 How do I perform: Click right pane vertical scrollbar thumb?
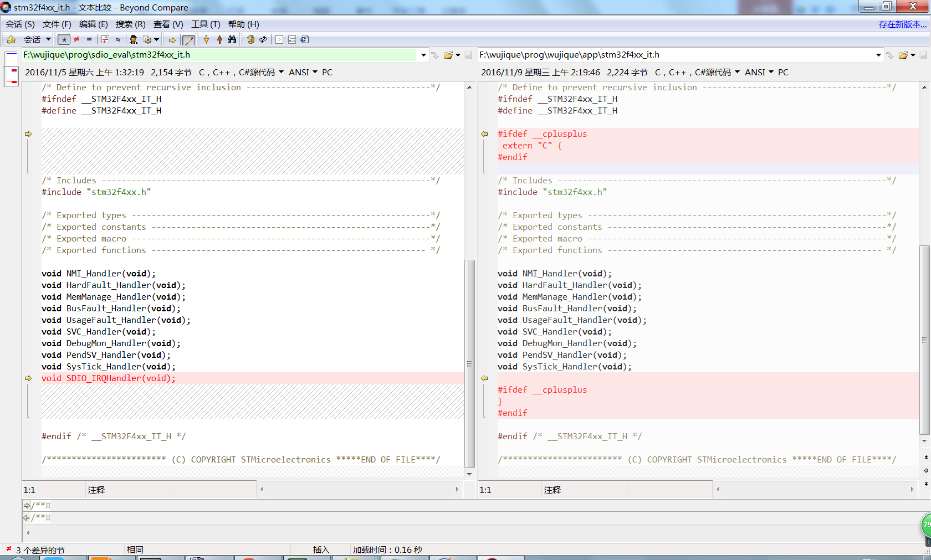click(924, 340)
